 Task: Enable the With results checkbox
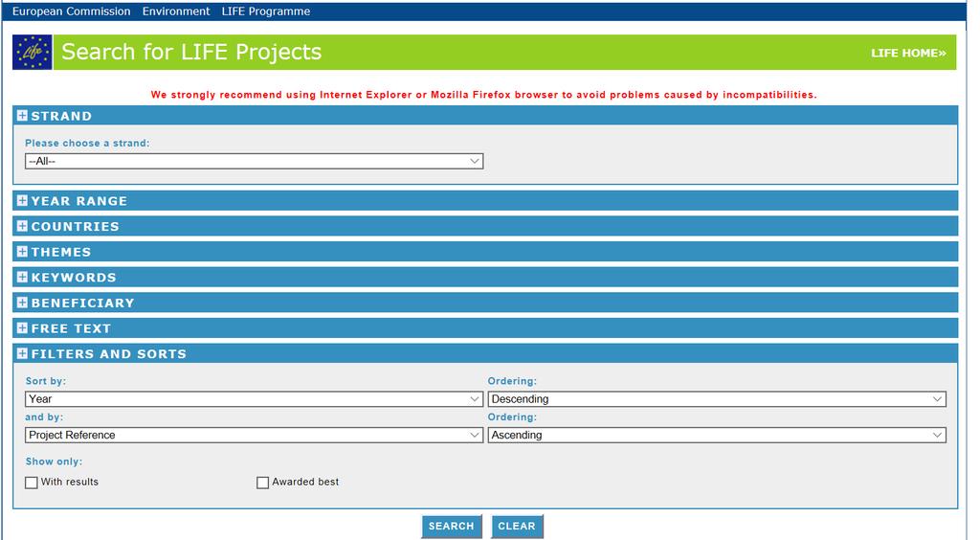32,483
